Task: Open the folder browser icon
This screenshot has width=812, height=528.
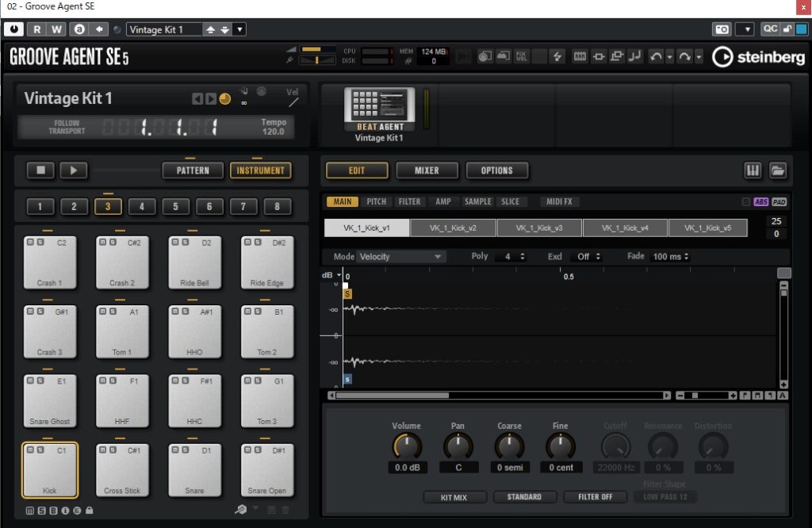Action: tap(777, 170)
